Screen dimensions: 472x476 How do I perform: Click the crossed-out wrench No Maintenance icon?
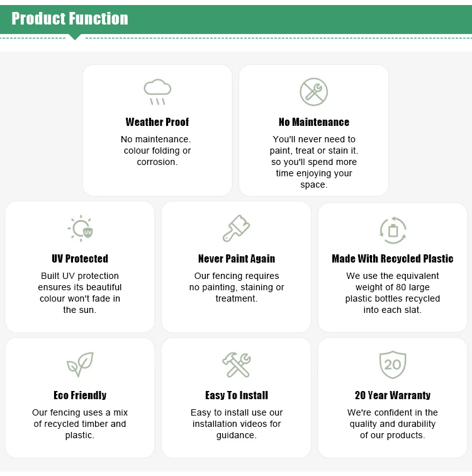pyautogui.click(x=313, y=92)
